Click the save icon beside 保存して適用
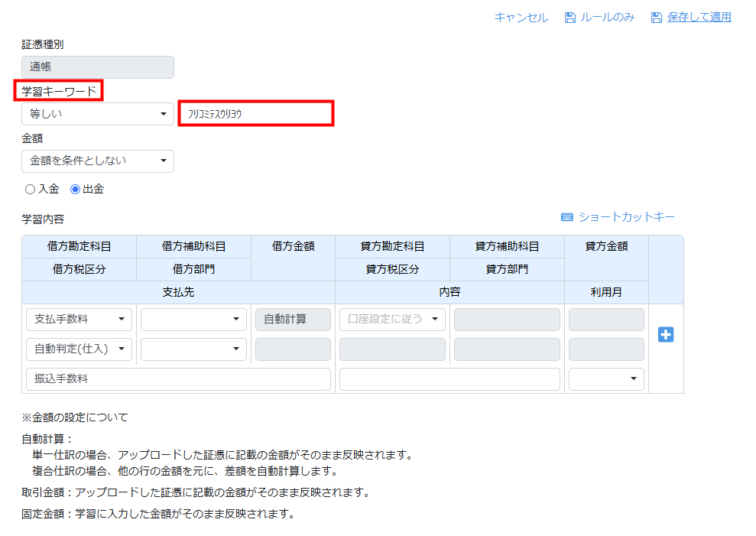 (x=656, y=18)
